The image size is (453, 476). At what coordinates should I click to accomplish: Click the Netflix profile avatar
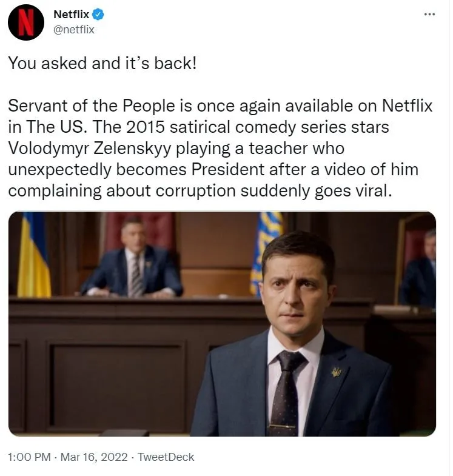25,22
